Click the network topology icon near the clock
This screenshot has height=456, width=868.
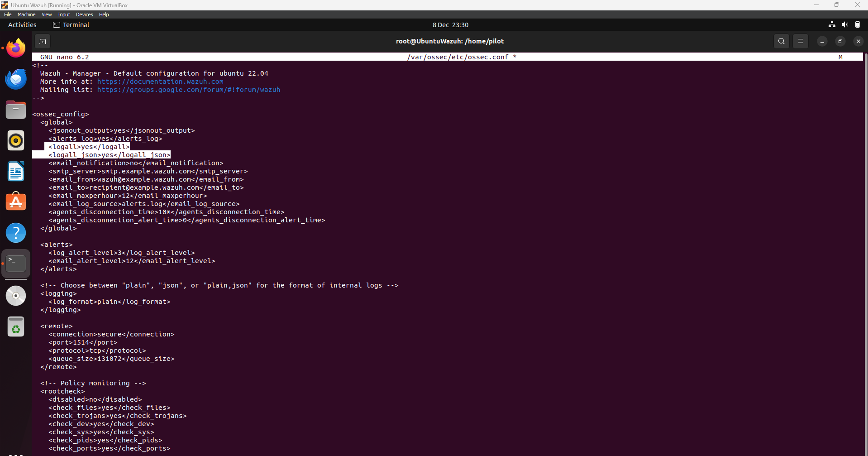(831, 24)
